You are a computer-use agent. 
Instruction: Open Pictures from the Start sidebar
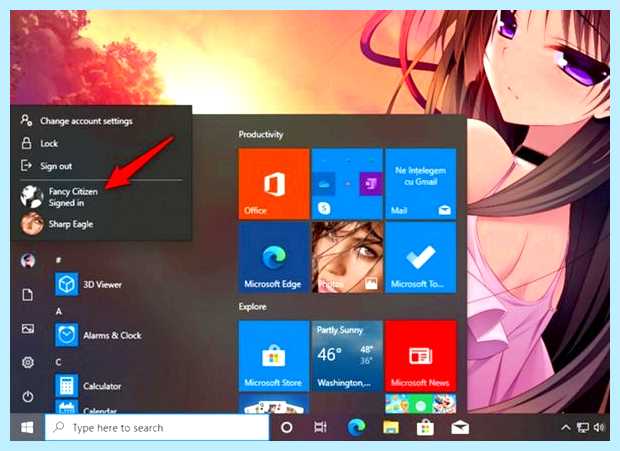click(x=28, y=329)
